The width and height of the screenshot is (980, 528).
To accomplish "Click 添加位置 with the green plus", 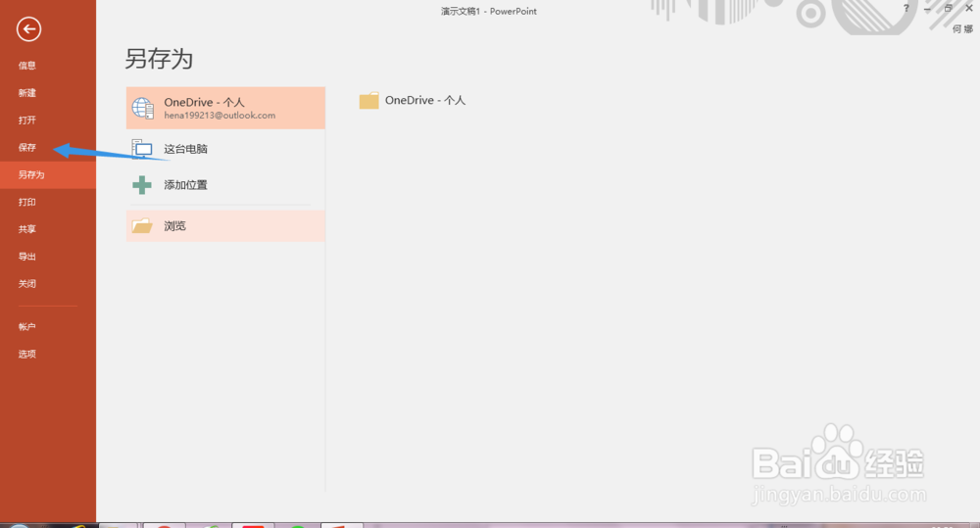I will [225, 185].
